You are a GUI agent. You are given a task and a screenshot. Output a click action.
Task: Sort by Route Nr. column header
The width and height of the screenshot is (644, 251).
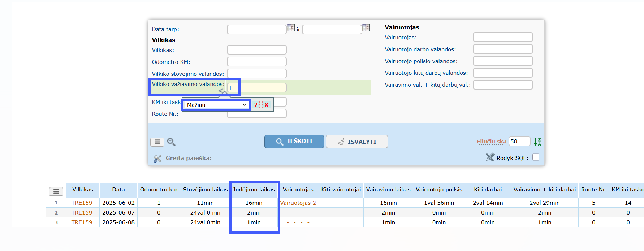pos(594,190)
